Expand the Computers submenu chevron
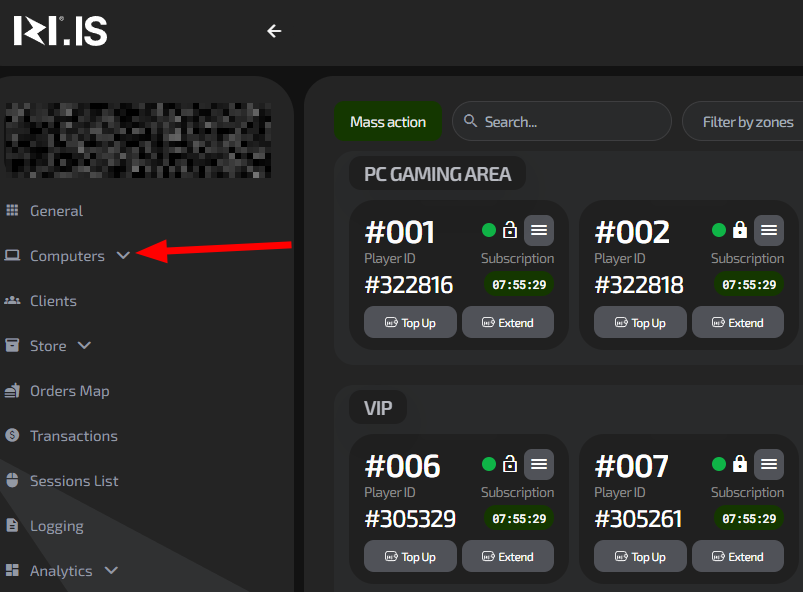 [123, 256]
